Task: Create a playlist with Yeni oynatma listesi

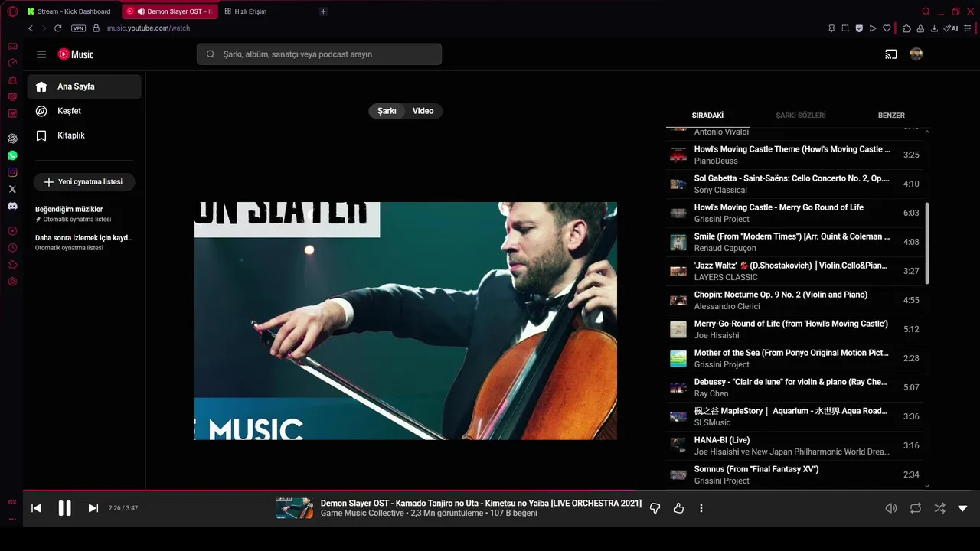Action: (x=83, y=182)
